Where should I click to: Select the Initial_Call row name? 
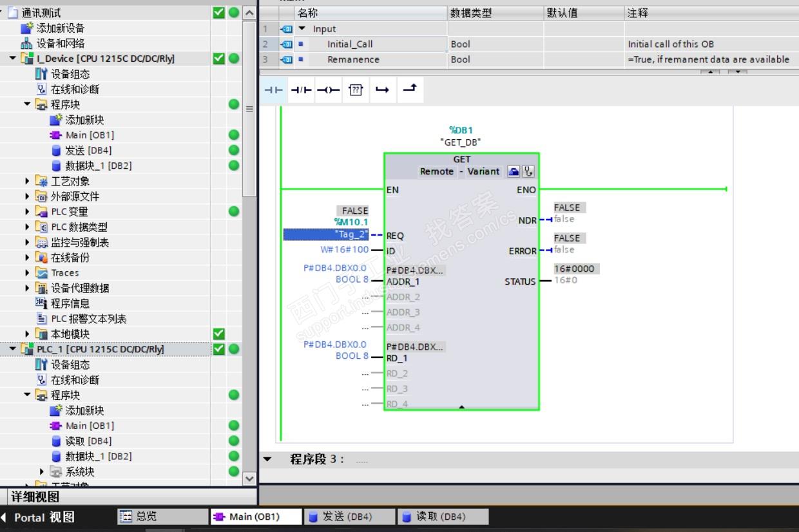click(350, 44)
